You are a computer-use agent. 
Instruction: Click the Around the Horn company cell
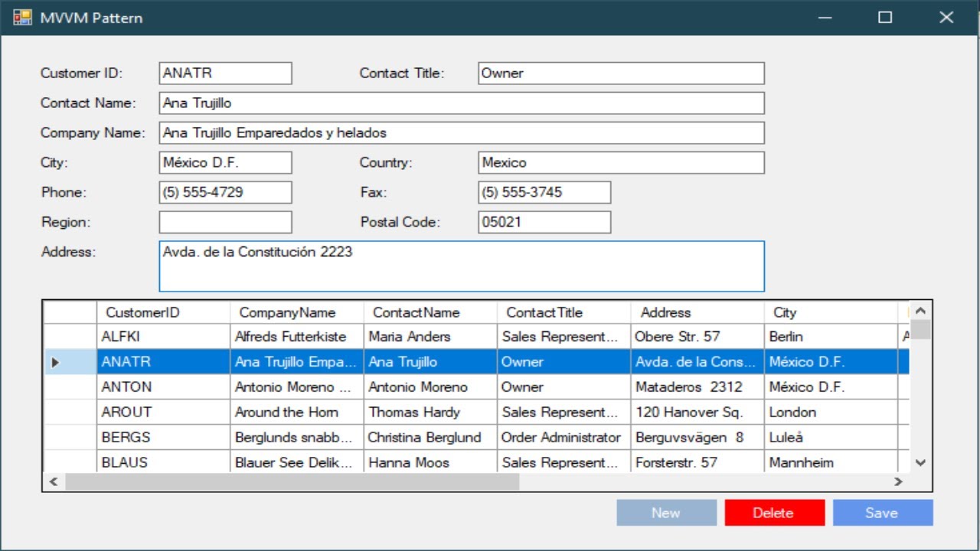click(x=296, y=412)
